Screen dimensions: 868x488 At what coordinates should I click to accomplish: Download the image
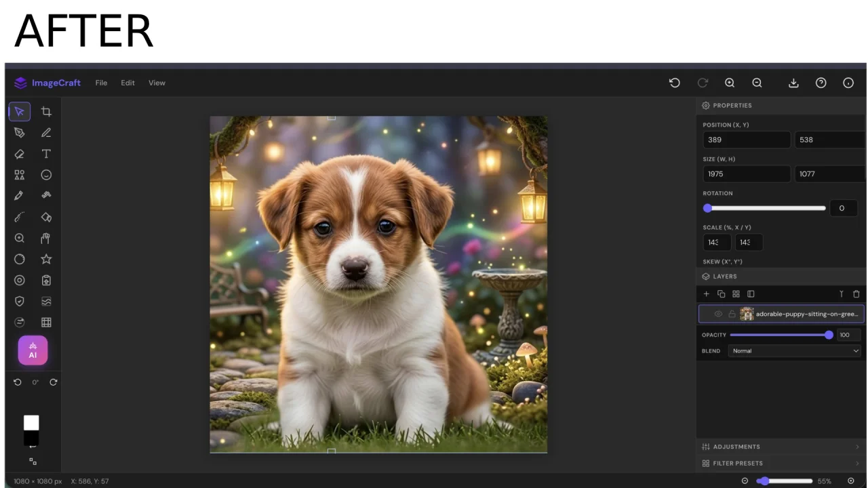point(793,83)
